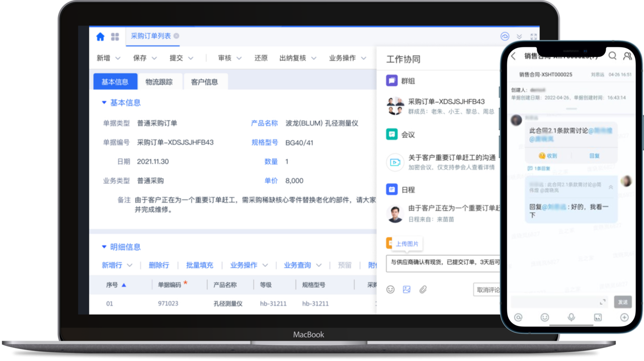
Task: Tap the image icon on phone toolbar
Action: pyautogui.click(x=598, y=317)
